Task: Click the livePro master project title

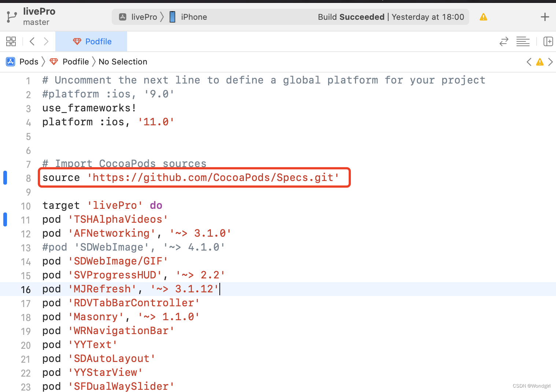Action: 39,16
